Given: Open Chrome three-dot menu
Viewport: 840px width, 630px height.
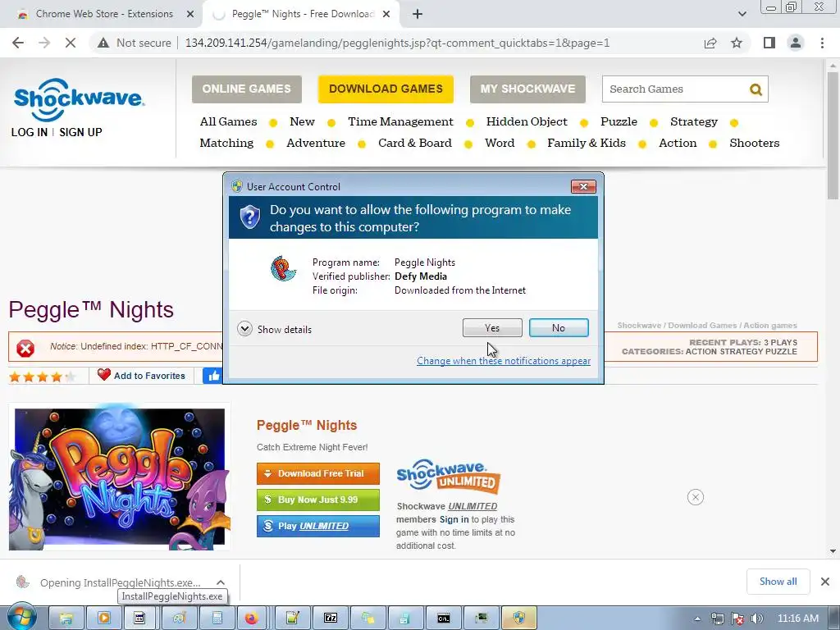Looking at the screenshot, I should click(822, 43).
